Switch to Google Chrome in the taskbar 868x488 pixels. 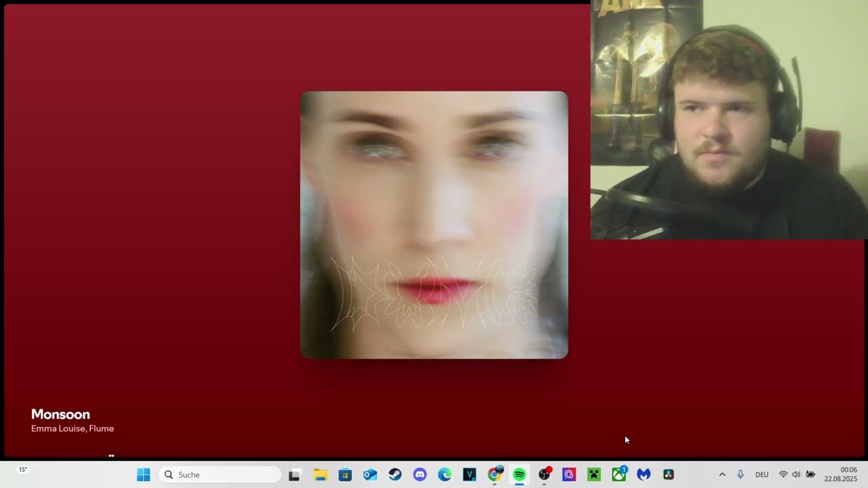(494, 474)
